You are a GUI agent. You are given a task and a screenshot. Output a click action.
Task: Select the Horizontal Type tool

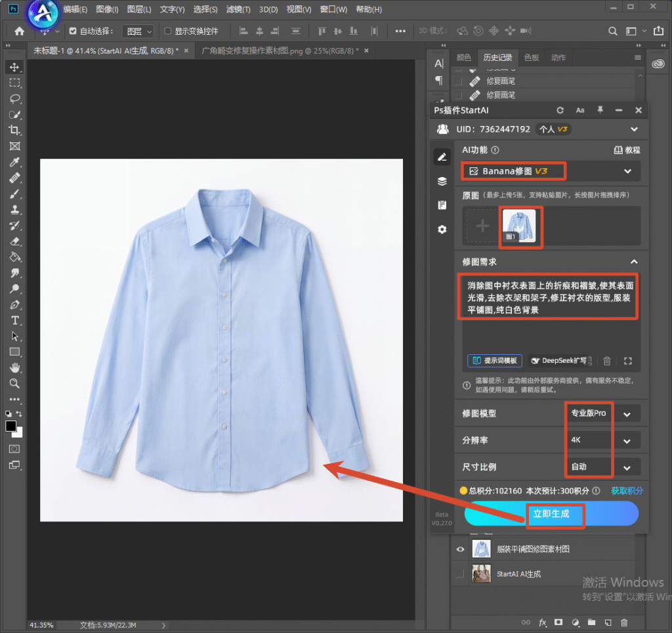pos(14,320)
